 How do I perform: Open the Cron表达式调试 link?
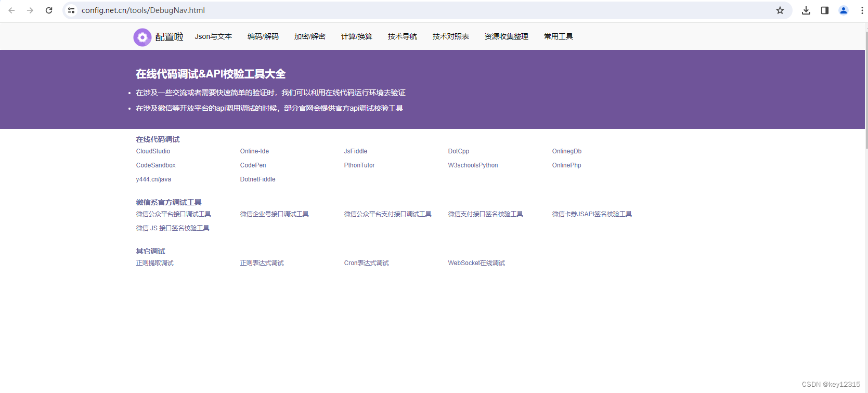coord(367,263)
